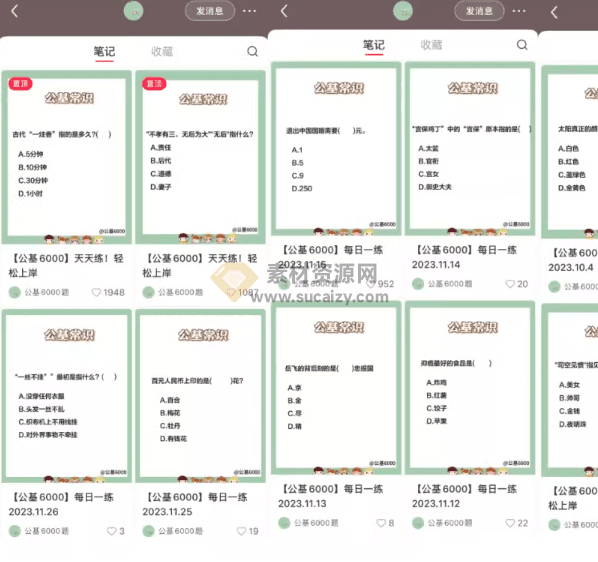Open the title 每日一练 2023.11.26
Image resolution: width=598 pixels, height=562 pixels.
61,504
